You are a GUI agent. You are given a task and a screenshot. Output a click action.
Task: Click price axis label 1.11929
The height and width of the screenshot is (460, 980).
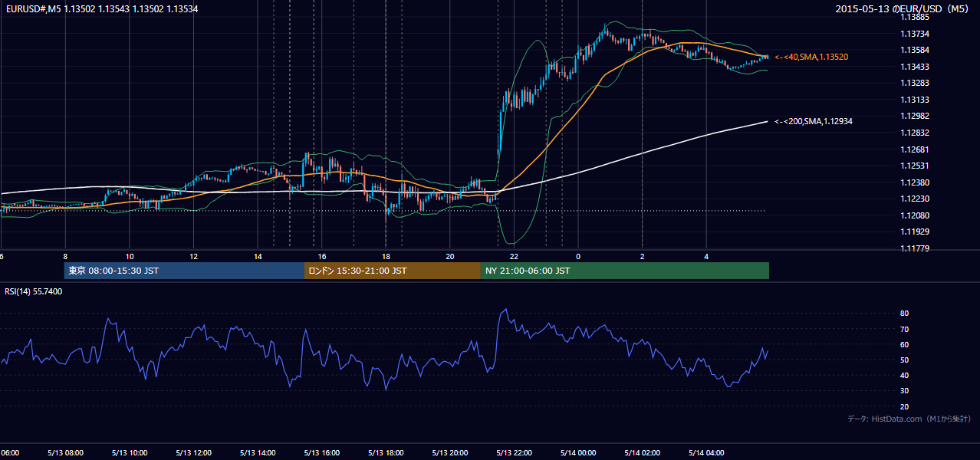coord(915,232)
